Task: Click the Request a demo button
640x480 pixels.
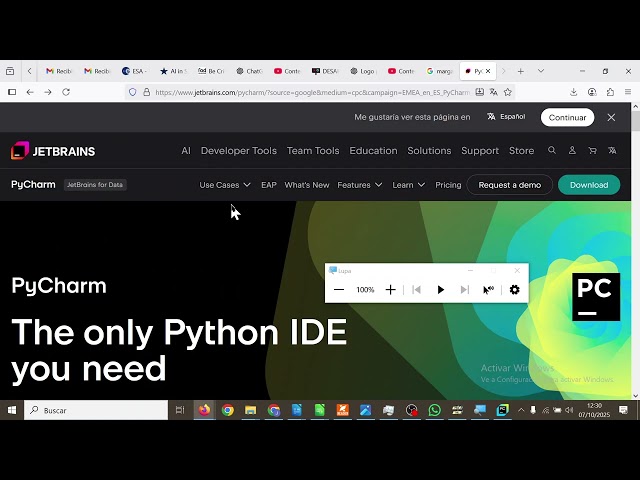Action: tap(509, 185)
